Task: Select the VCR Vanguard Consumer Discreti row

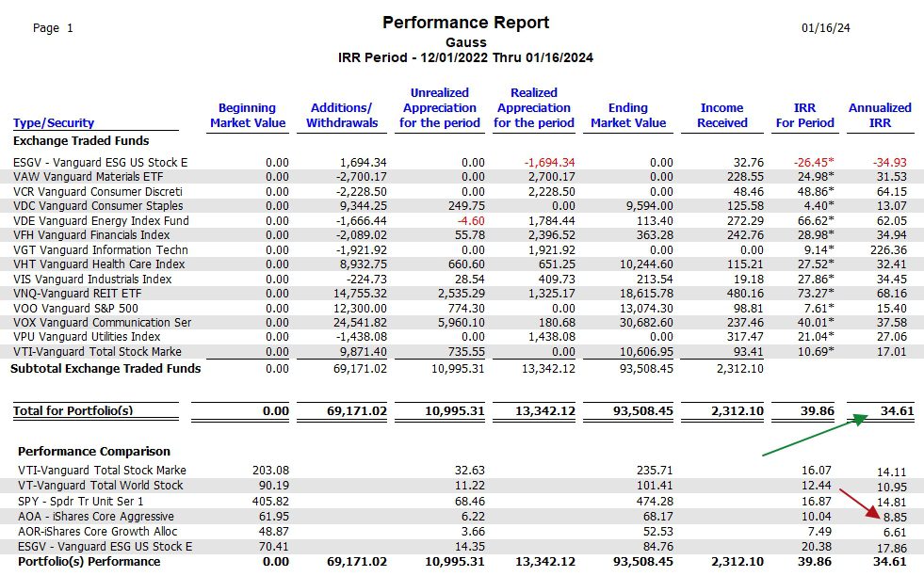Action: [462, 191]
